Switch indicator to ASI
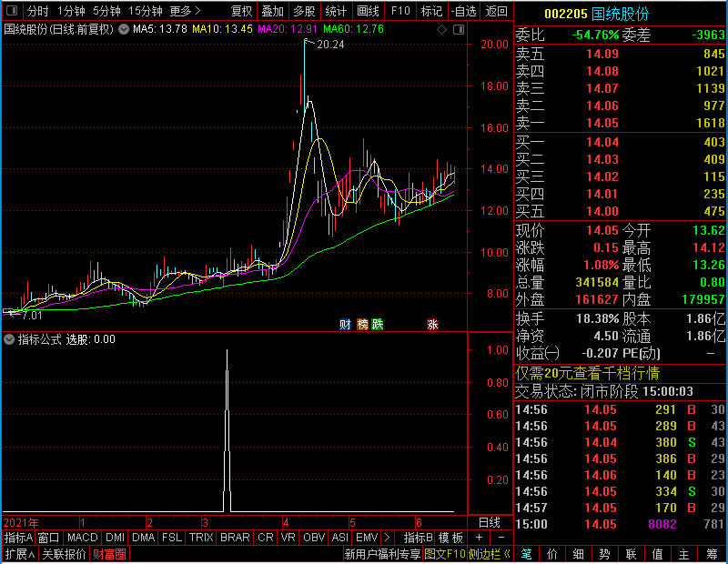The image size is (728, 564). coord(339,538)
